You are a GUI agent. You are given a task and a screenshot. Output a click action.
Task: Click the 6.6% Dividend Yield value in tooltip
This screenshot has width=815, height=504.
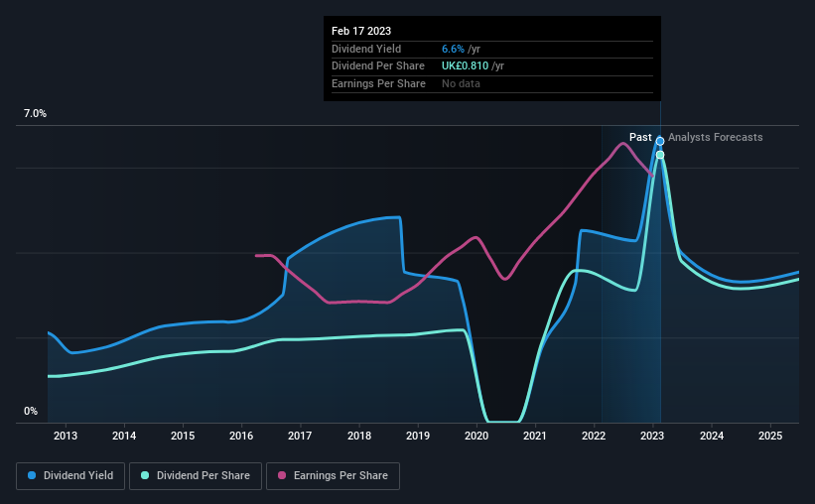453,49
